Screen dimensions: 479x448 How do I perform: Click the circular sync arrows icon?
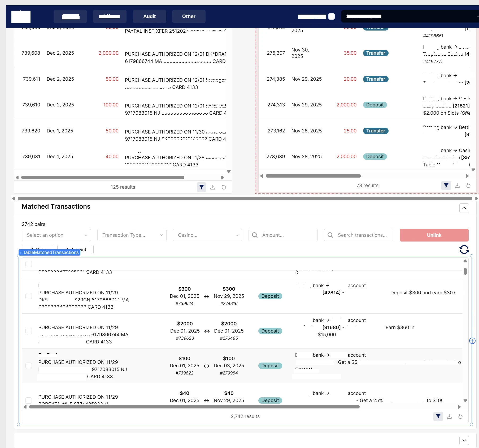tap(464, 249)
